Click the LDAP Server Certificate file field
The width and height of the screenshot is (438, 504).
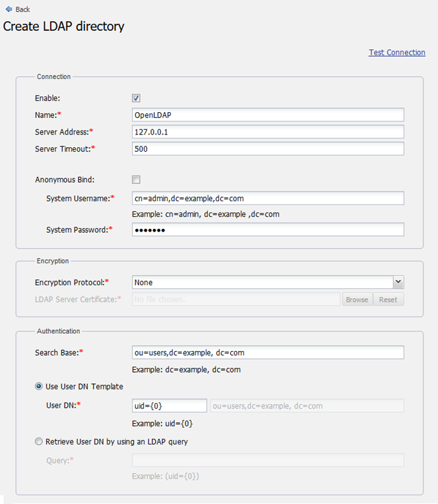pos(235,299)
